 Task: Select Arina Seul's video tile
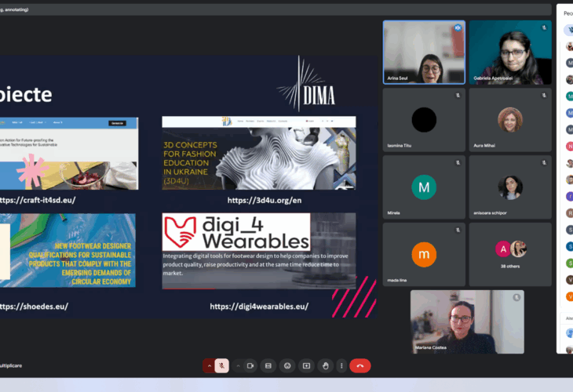tap(424, 53)
